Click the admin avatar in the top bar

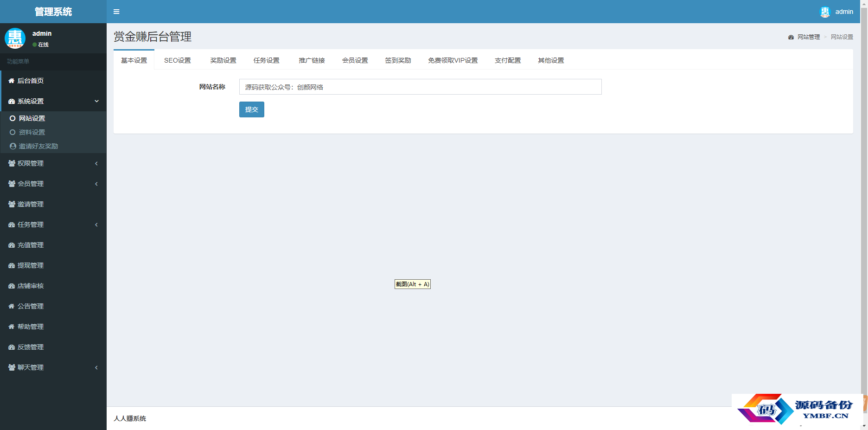tap(825, 12)
